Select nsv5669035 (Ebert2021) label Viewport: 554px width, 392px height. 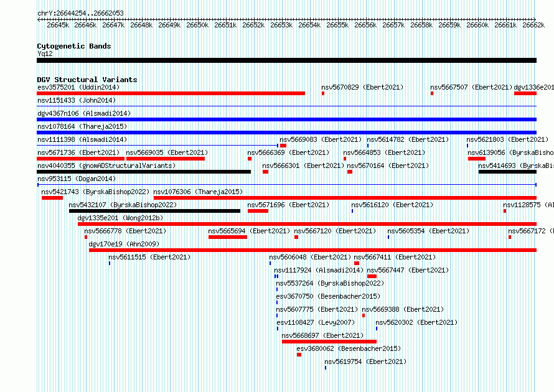click(x=167, y=152)
